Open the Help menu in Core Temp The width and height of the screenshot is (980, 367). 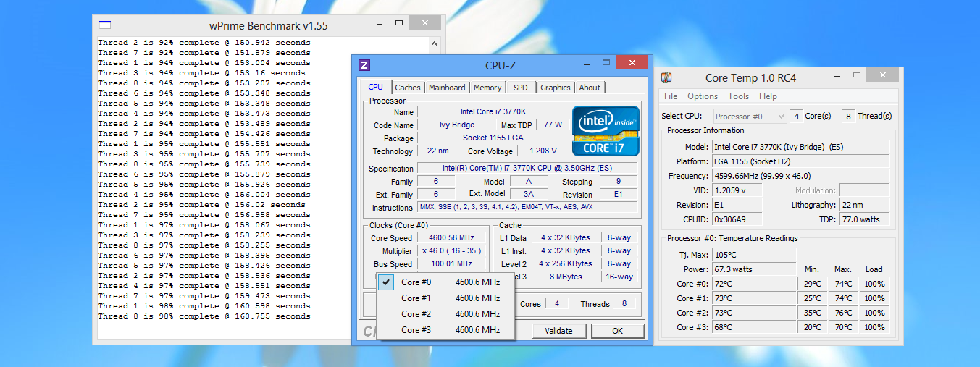click(768, 96)
